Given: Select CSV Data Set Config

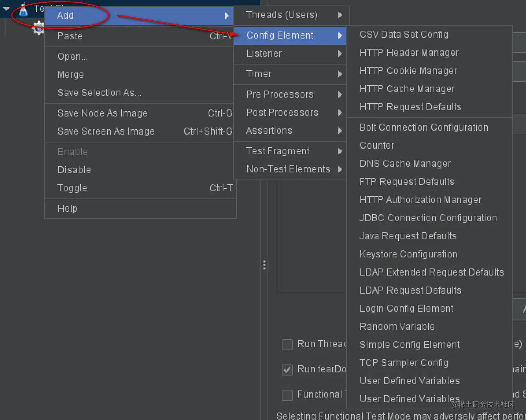Looking at the screenshot, I should click(404, 35).
